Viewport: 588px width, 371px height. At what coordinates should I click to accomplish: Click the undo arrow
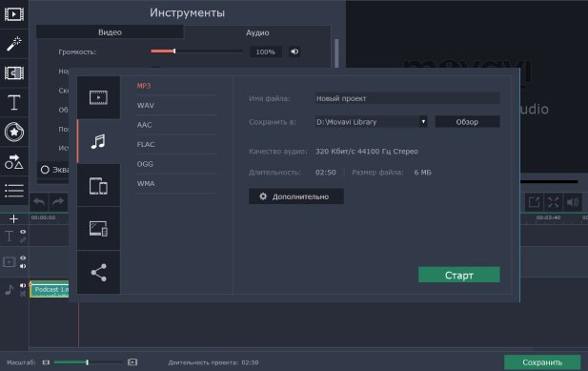tap(39, 202)
